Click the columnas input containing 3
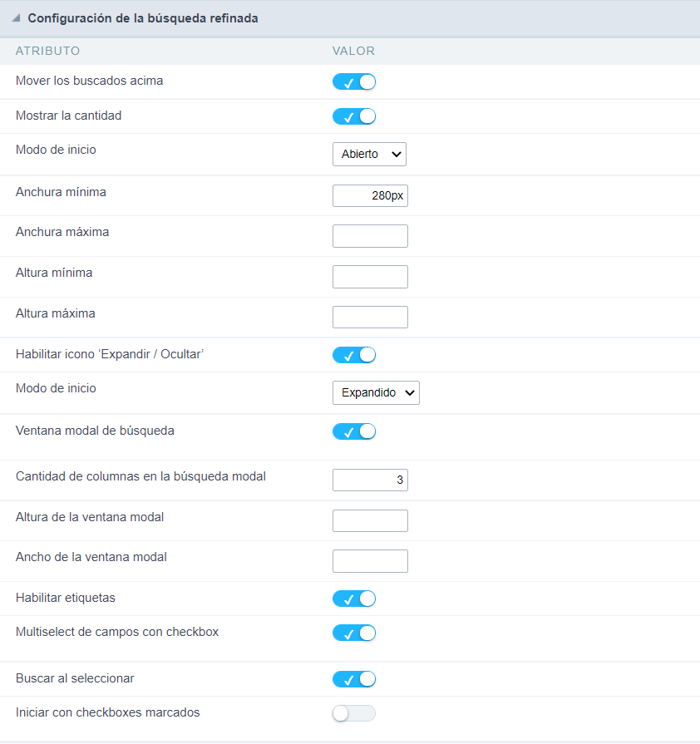Image resolution: width=700 pixels, height=744 pixels. [x=370, y=480]
